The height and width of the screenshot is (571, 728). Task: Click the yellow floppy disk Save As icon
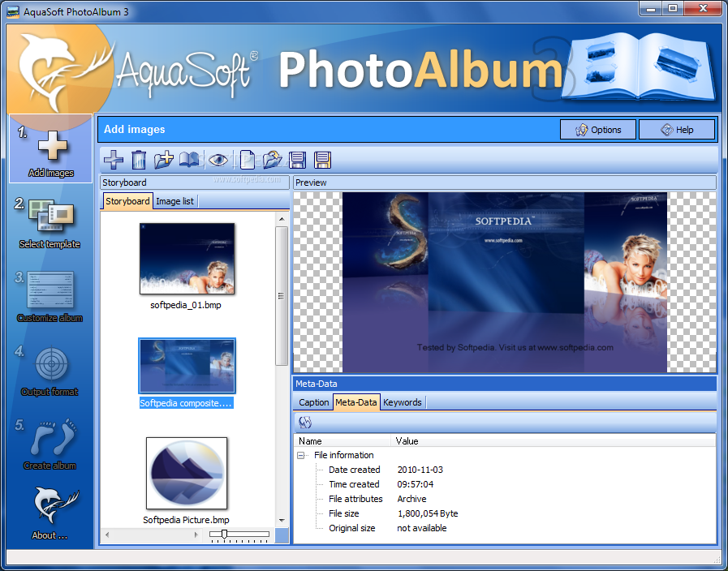tap(322, 160)
